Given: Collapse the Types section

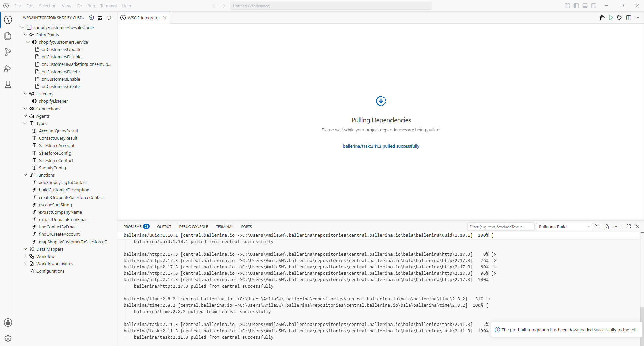Looking at the screenshot, I should coord(25,123).
